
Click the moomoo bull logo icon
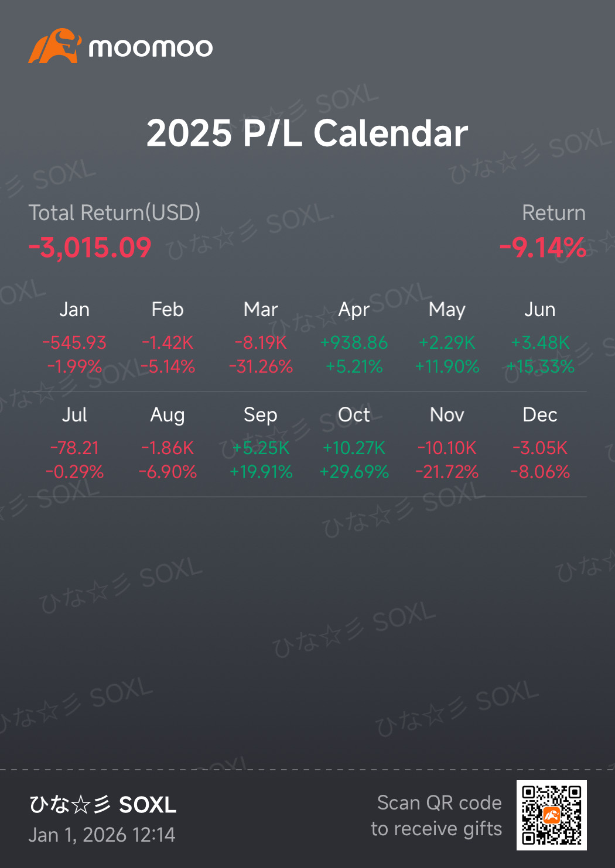54,46
